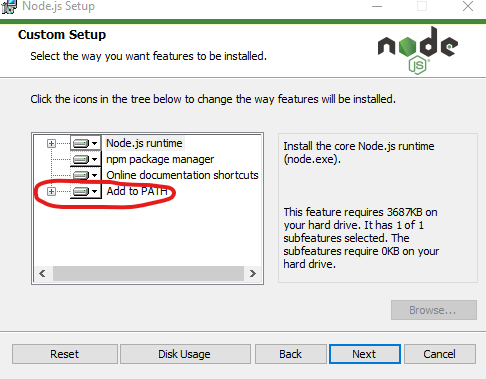Select the Node.js runtime feature

tap(144, 143)
